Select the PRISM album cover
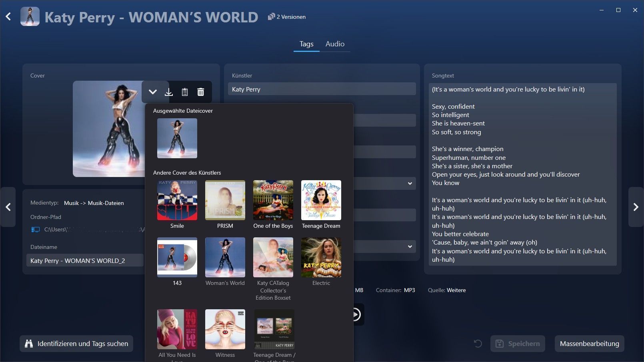 (x=225, y=200)
